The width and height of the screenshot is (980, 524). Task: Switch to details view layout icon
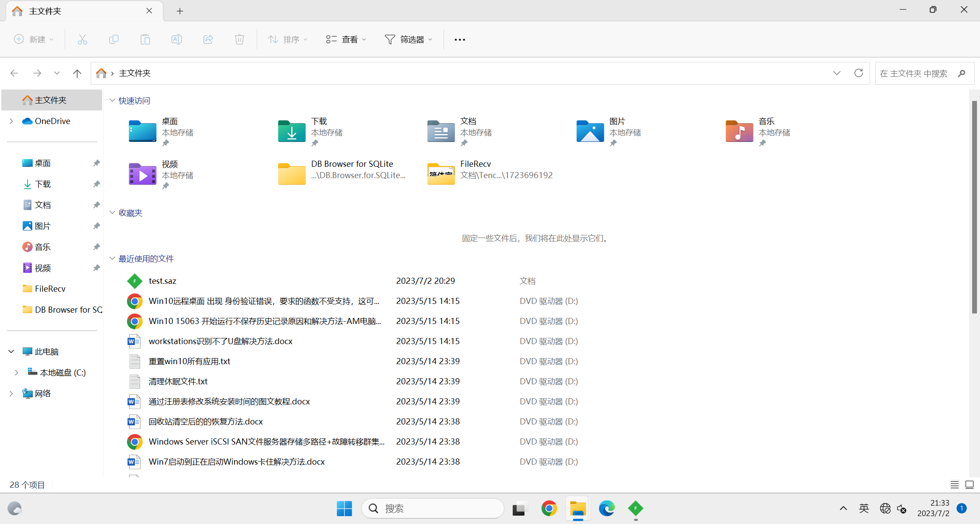click(954, 485)
